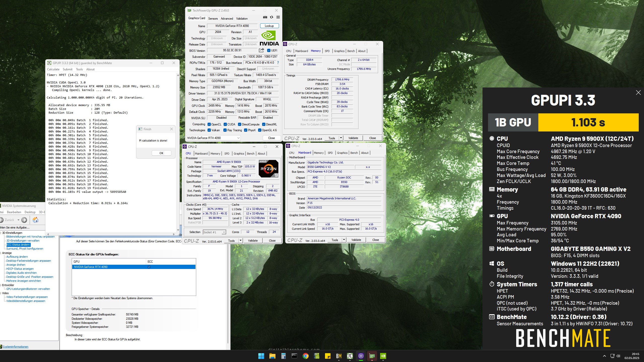Click Validate in CPU-Z CPU window
This screenshot has width=644, height=362.
(x=253, y=241)
